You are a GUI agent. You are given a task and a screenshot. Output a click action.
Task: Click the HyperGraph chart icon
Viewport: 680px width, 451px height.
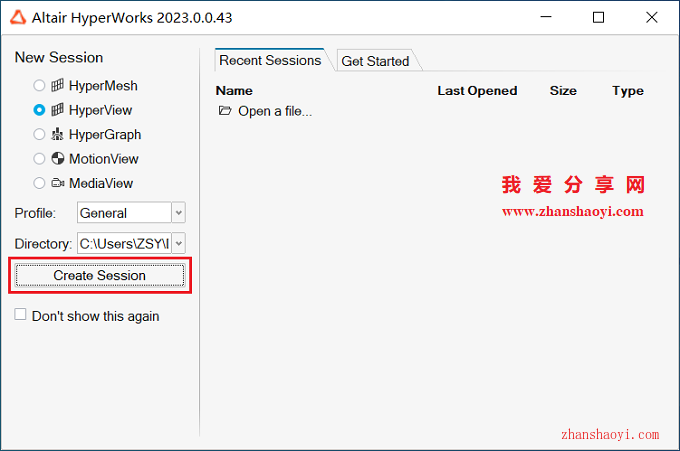tap(57, 134)
